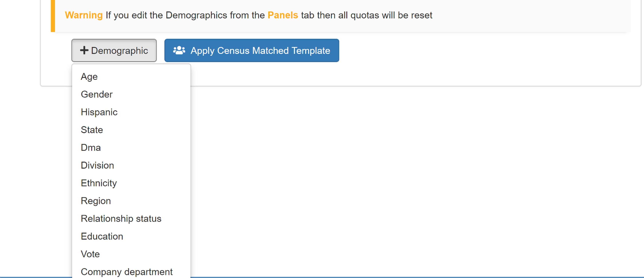
Task: Choose Education from the dropdown
Action: pos(131,236)
